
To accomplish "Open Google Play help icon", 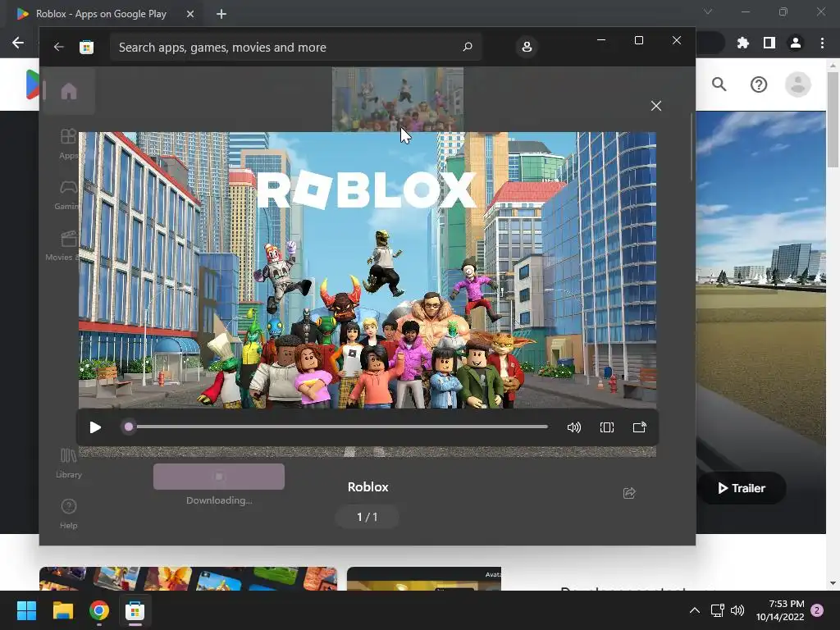I will pos(759,84).
